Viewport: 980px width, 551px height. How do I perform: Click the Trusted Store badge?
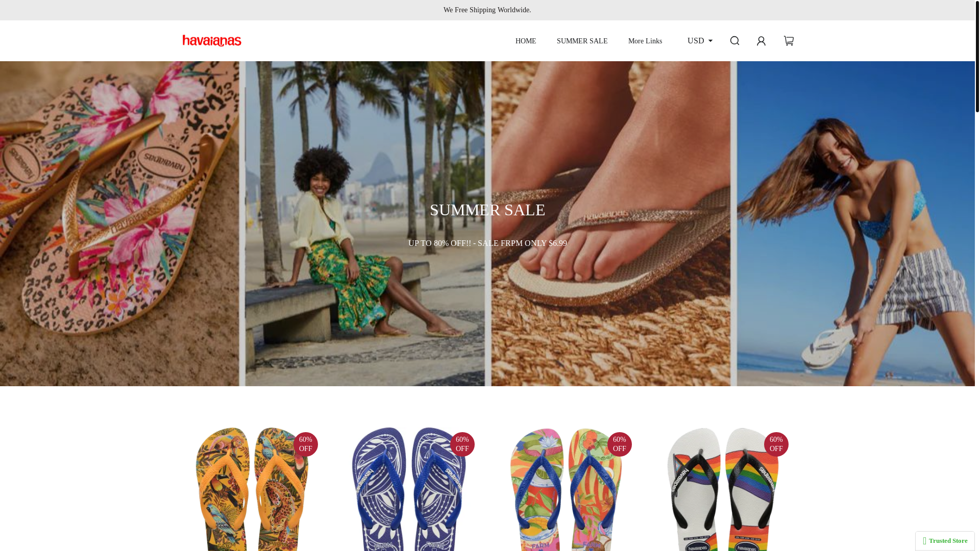tap(945, 541)
